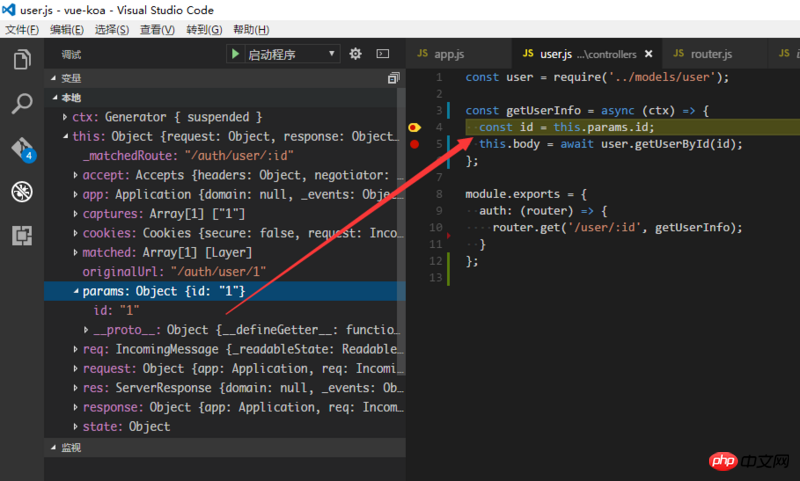The height and width of the screenshot is (481, 800).
Task: Open launch.json via the gear icon
Action: tap(355, 54)
